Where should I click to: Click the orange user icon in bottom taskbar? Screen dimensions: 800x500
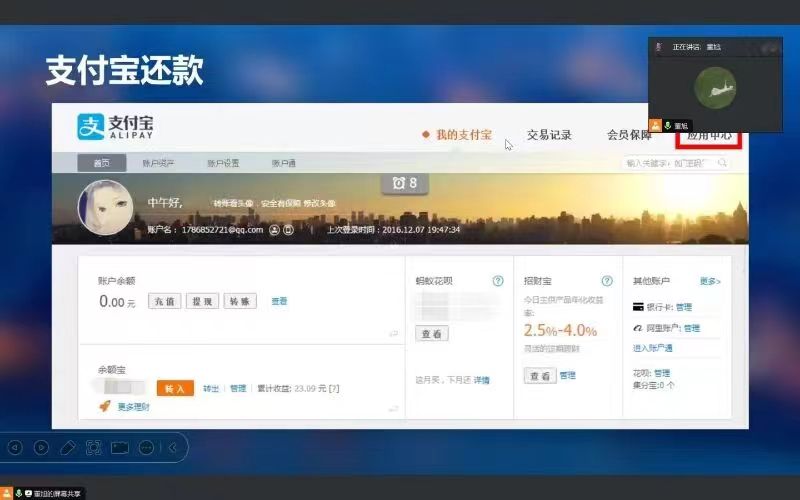click(6, 493)
